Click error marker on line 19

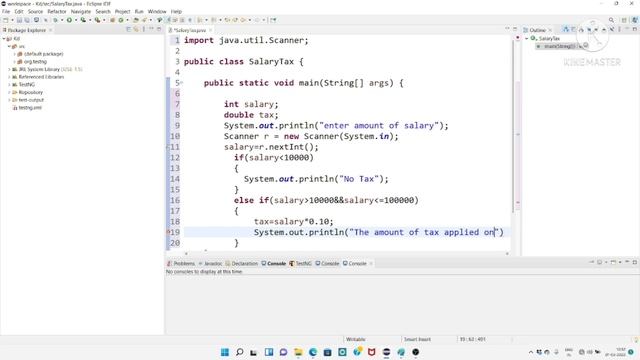(x=168, y=232)
